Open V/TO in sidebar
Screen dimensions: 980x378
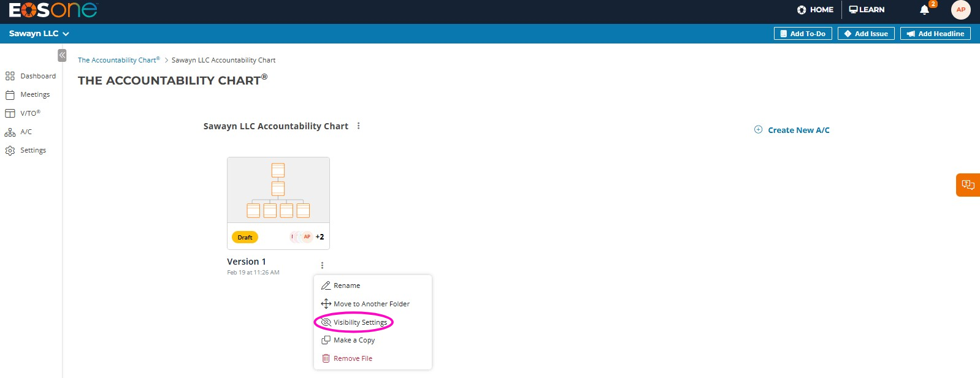(x=23, y=113)
